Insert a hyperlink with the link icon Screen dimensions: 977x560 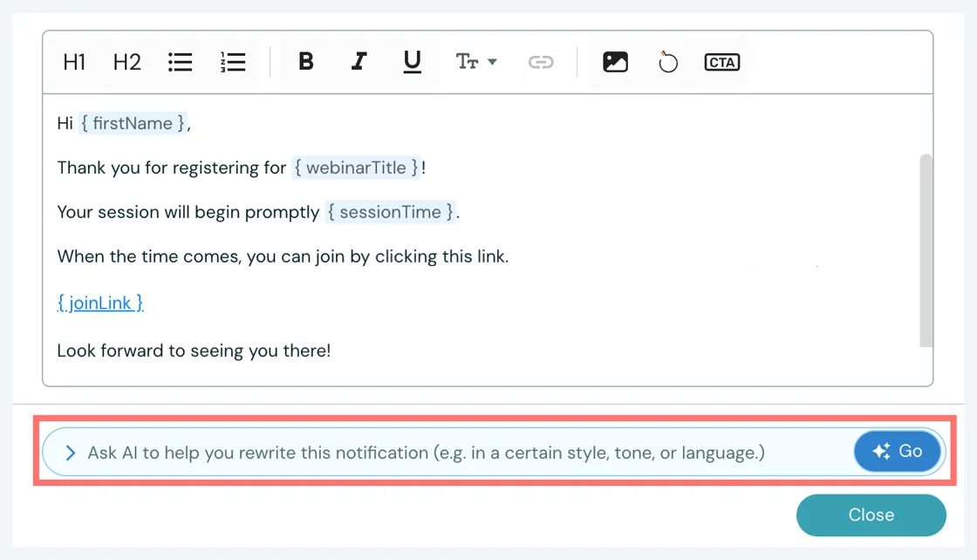pyautogui.click(x=541, y=62)
